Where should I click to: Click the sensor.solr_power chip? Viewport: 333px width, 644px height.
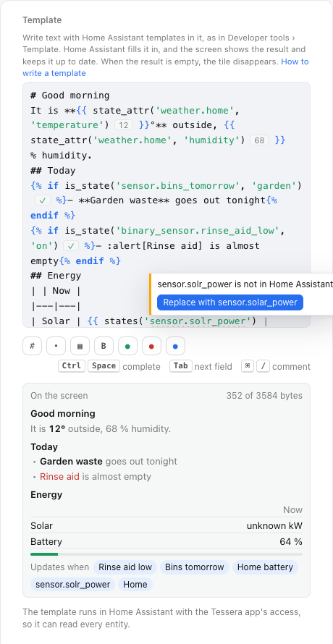tap(73, 584)
